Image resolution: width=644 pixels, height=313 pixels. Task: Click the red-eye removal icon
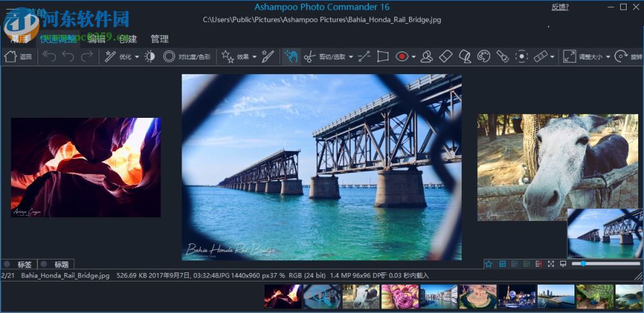tap(402, 57)
